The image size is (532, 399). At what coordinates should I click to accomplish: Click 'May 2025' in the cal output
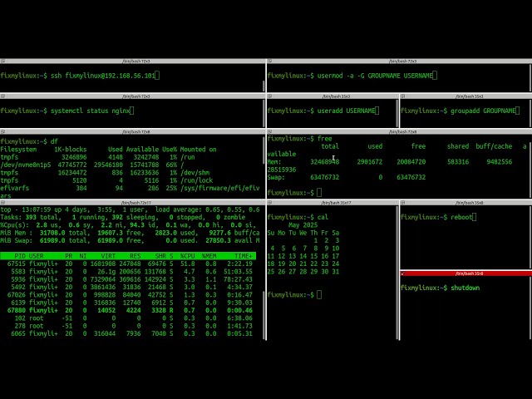tap(303, 225)
